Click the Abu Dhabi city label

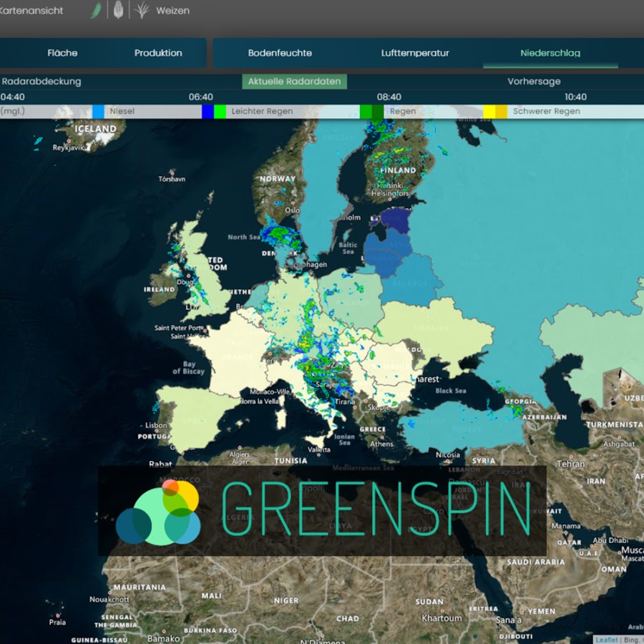610,540
